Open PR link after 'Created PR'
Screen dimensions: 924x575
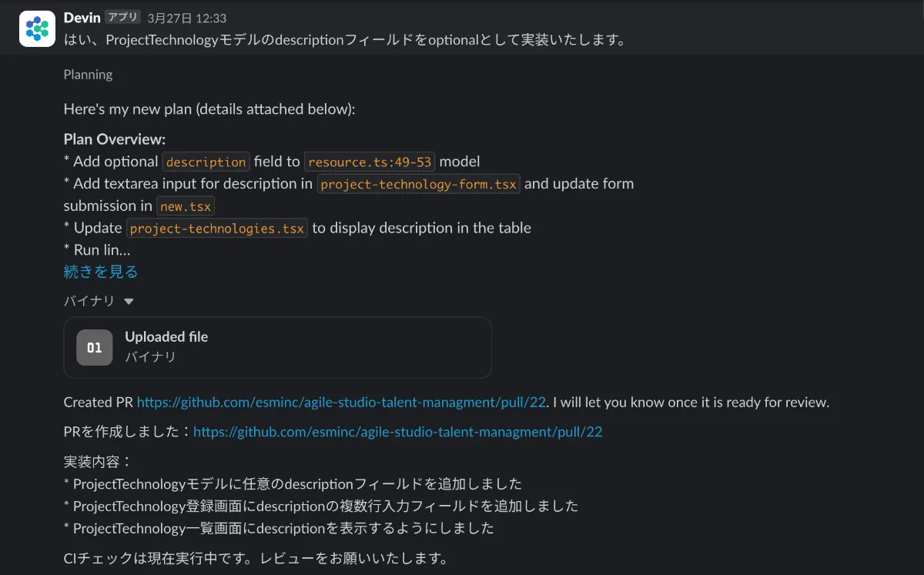point(341,402)
